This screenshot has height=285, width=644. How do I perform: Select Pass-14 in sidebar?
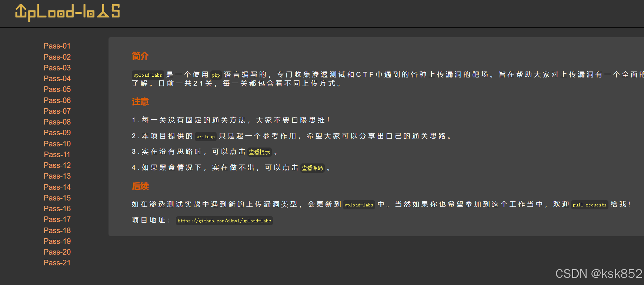(57, 187)
